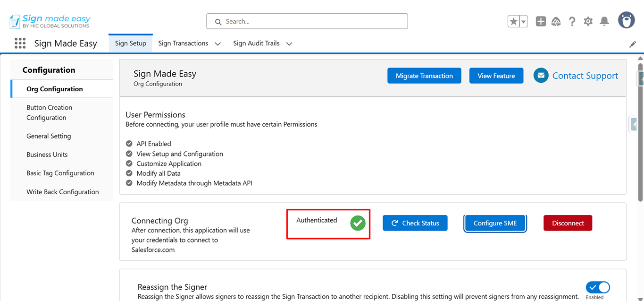The width and height of the screenshot is (644, 301).
Task: Select Button Creation Configuration in sidebar
Action: click(x=62, y=112)
